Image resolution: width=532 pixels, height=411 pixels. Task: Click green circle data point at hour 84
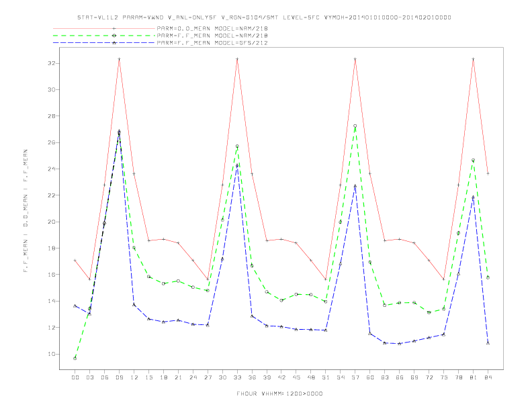pos(488,277)
